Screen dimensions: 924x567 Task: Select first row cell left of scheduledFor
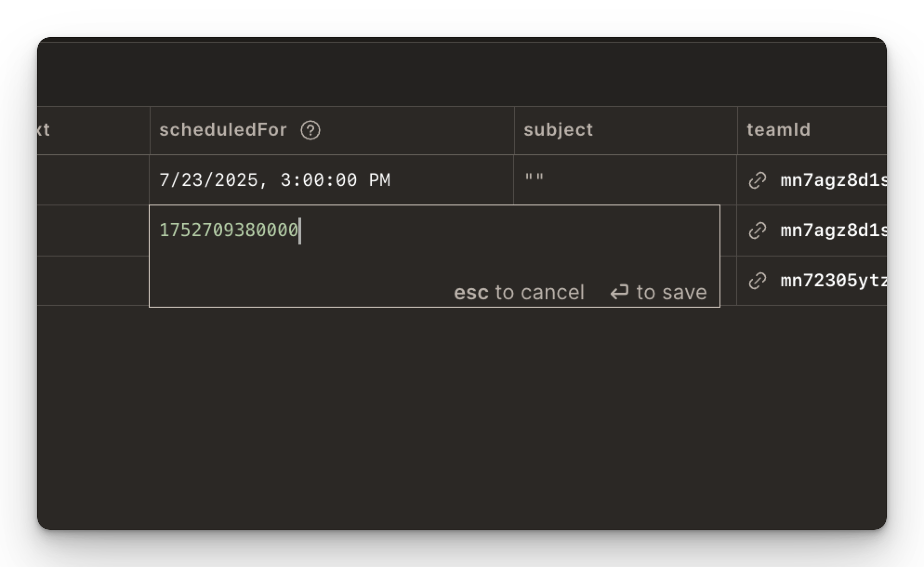click(x=93, y=180)
